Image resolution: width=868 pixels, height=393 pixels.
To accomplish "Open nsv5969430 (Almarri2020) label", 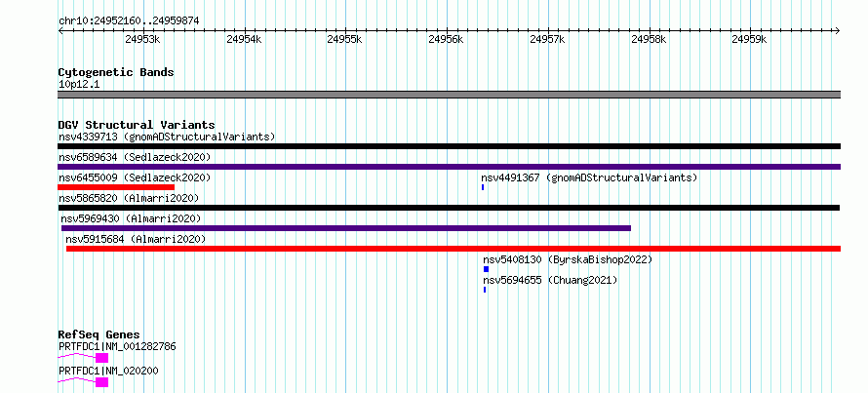I will click(131, 218).
